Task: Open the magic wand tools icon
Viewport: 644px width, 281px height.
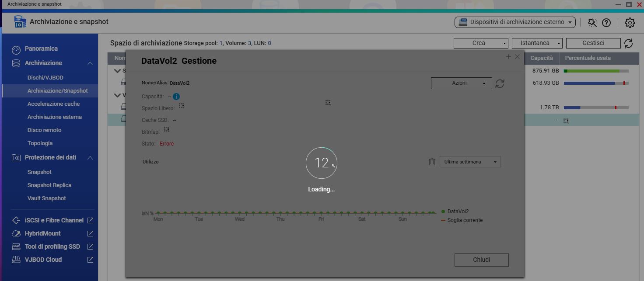Action: pos(592,23)
